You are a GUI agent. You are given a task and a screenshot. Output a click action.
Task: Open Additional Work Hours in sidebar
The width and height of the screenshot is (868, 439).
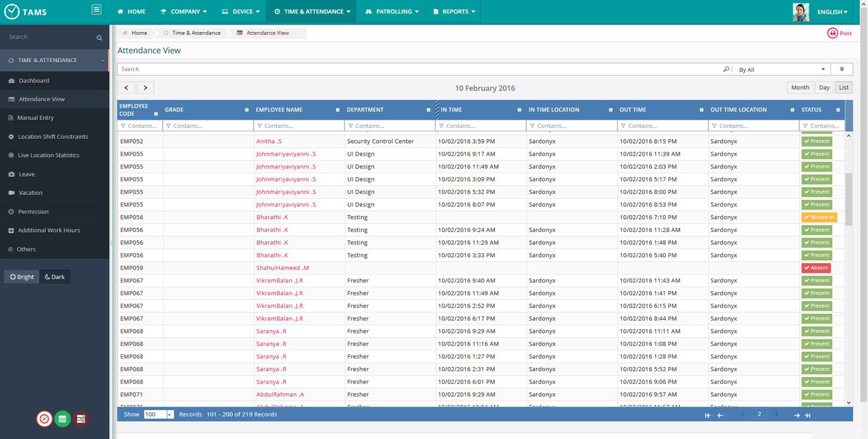54,230
